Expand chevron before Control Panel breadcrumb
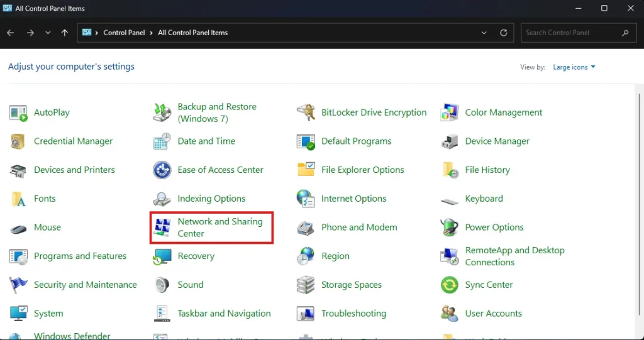Image resolution: width=644 pixels, height=340 pixels. point(97,33)
